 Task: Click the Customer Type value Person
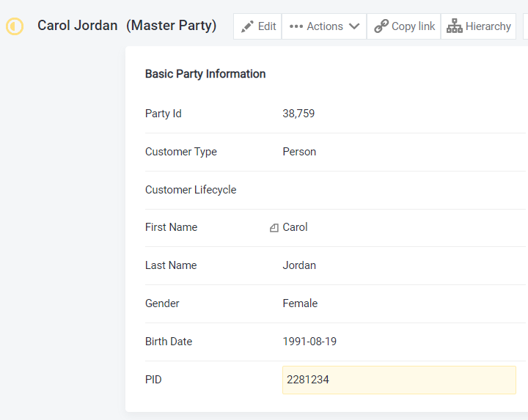(299, 152)
